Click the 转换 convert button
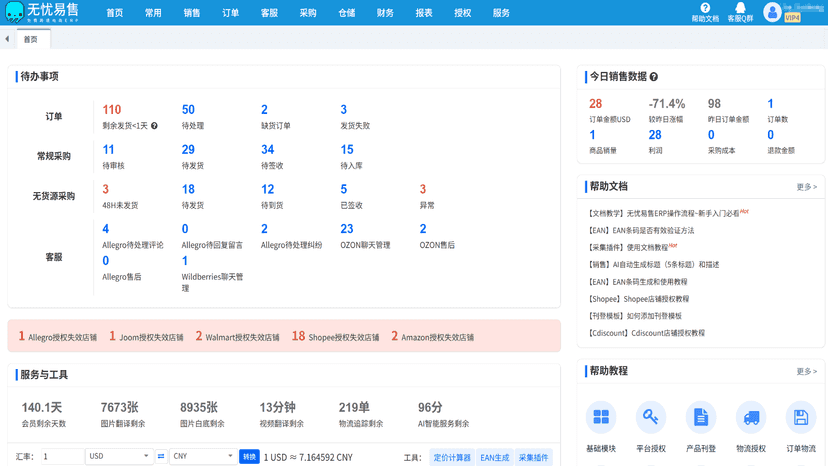This screenshot has width=828, height=466. click(x=249, y=456)
